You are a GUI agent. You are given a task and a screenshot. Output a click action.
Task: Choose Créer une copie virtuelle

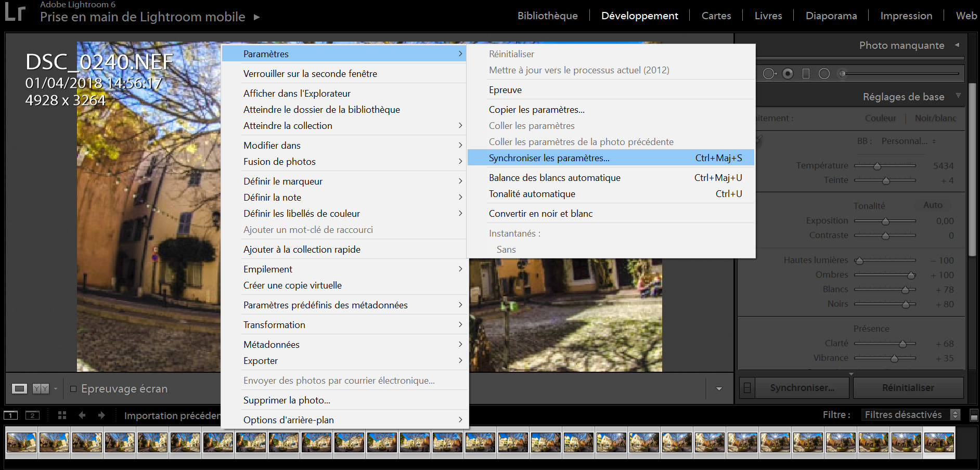[344, 285]
